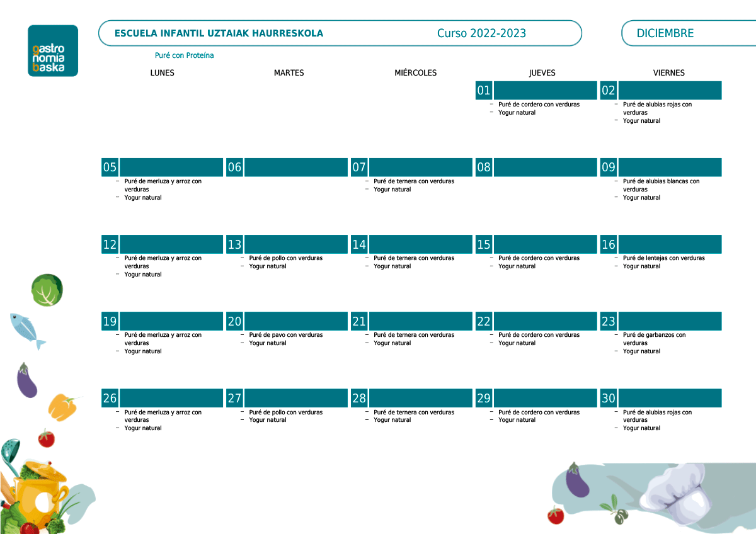
Task: Click the MIÉRCOLES column heading
Action: pos(415,73)
